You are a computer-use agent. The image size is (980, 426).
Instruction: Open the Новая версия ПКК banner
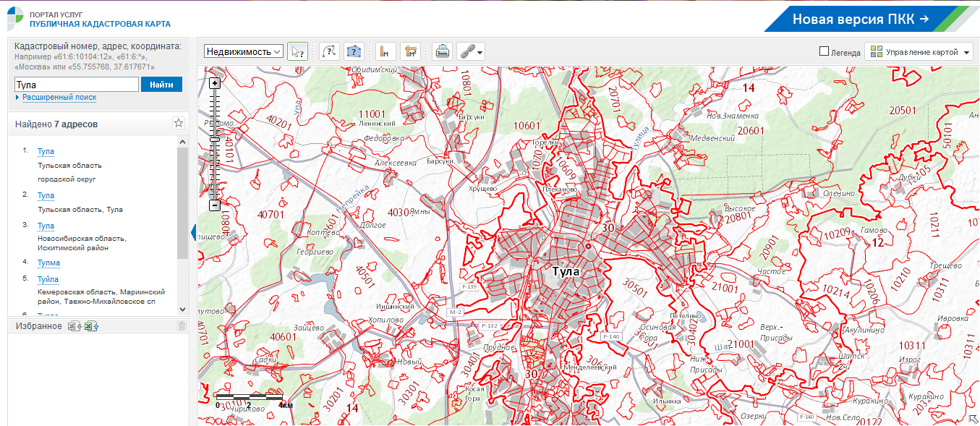pyautogui.click(x=861, y=19)
